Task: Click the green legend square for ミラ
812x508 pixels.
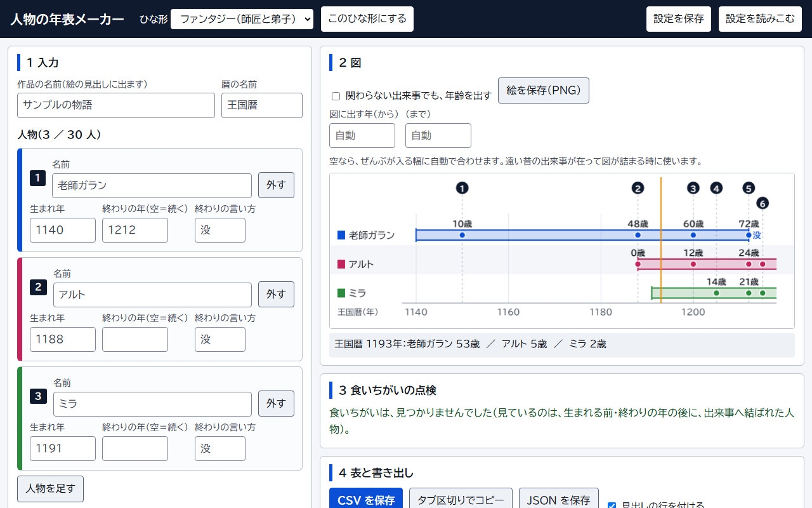Action: click(x=341, y=293)
